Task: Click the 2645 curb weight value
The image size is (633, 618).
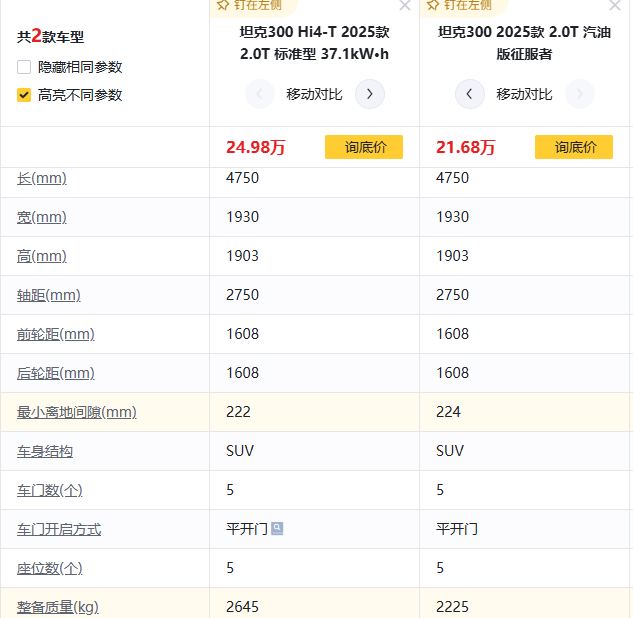Action: (x=242, y=607)
